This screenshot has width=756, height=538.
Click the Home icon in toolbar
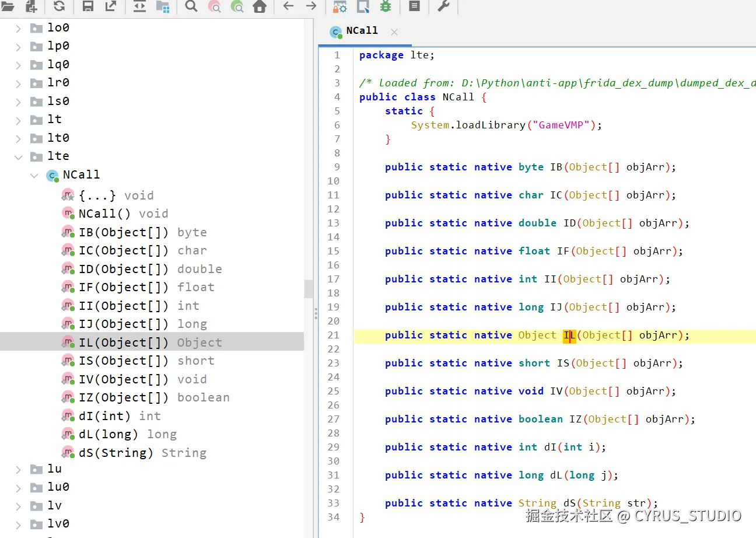coord(260,6)
